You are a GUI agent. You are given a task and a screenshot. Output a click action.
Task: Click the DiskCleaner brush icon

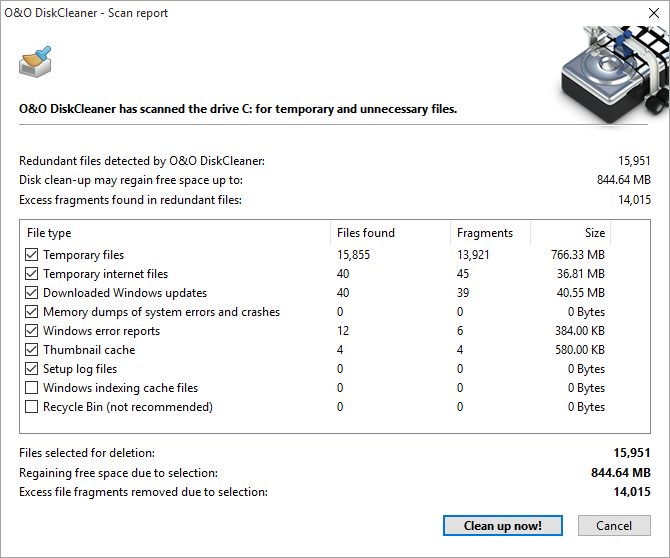point(35,62)
